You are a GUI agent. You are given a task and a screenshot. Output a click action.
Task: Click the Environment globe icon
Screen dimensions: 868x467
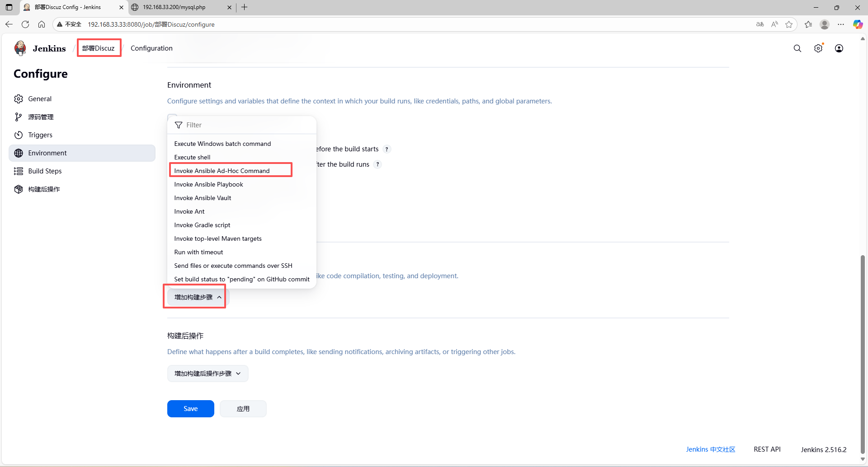[19, 153]
